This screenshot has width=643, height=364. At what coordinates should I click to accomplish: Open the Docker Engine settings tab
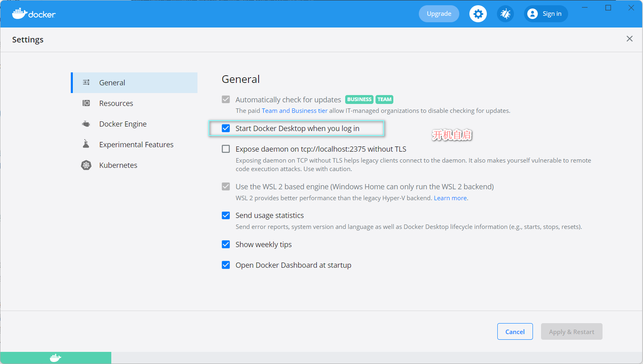pos(134,124)
